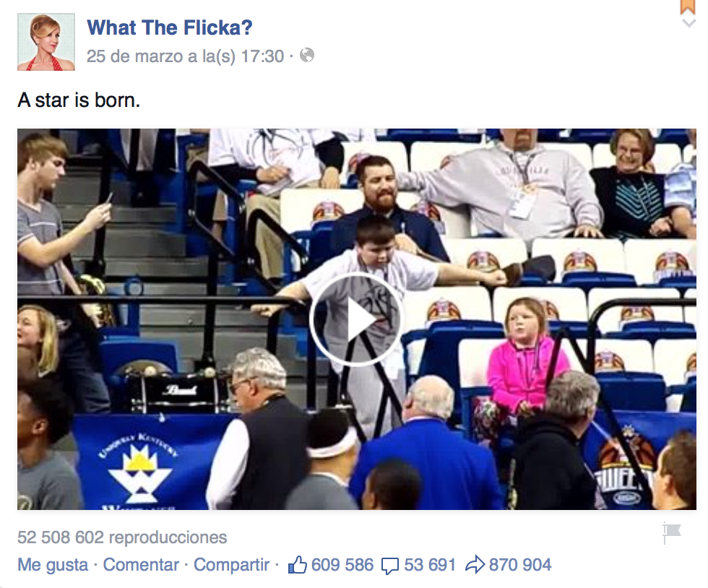View the 609 586 likes count
The image size is (708, 588).
[x=342, y=565]
